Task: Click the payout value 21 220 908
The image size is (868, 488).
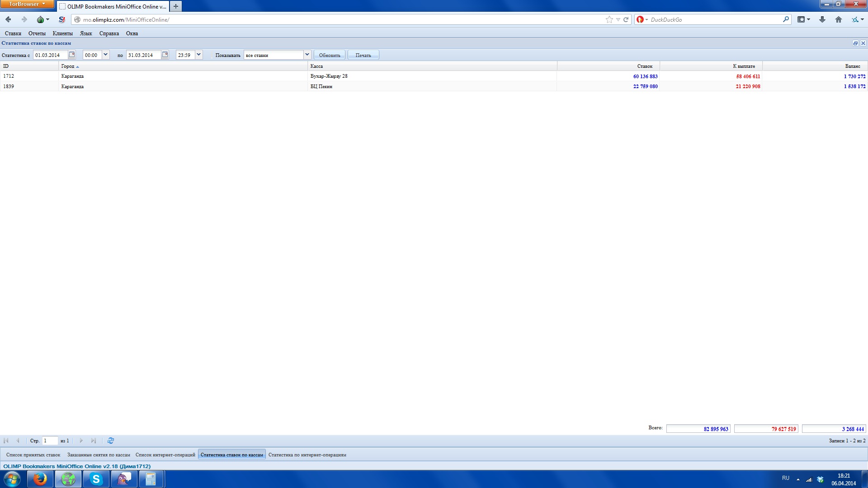Action: click(x=748, y=86)
